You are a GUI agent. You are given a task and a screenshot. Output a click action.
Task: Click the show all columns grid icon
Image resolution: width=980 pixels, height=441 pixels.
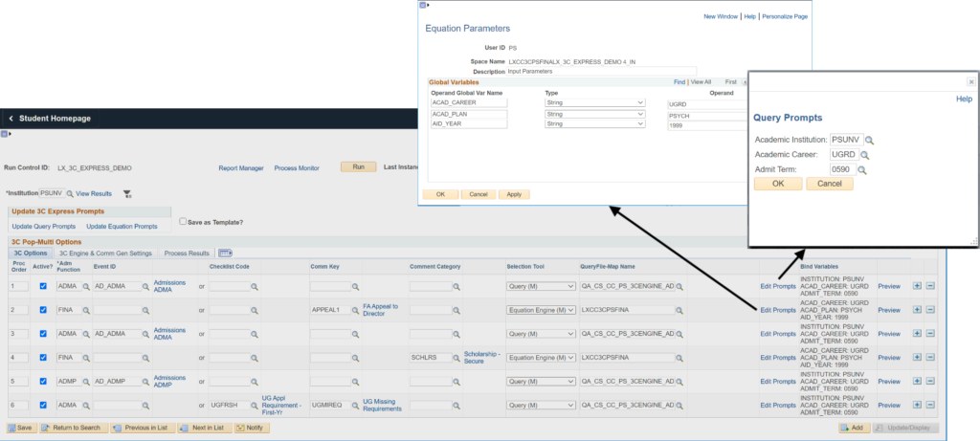pyautogui.click(x=226, y=254)
